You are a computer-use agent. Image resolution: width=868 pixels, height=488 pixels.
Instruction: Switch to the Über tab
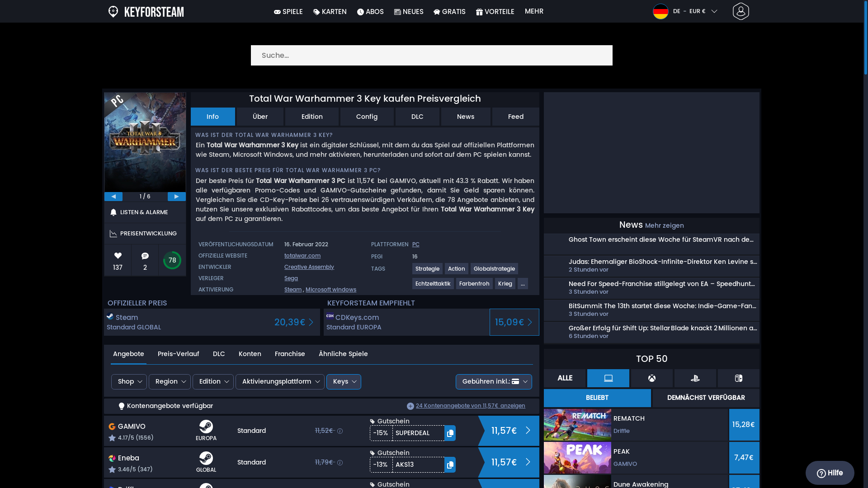point(260,117)
